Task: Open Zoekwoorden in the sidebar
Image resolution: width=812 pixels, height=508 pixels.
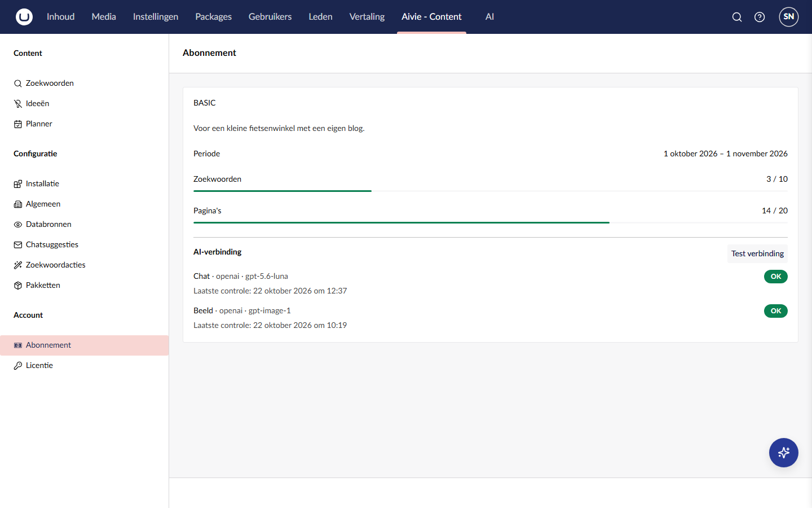Action: coord(85,84)
